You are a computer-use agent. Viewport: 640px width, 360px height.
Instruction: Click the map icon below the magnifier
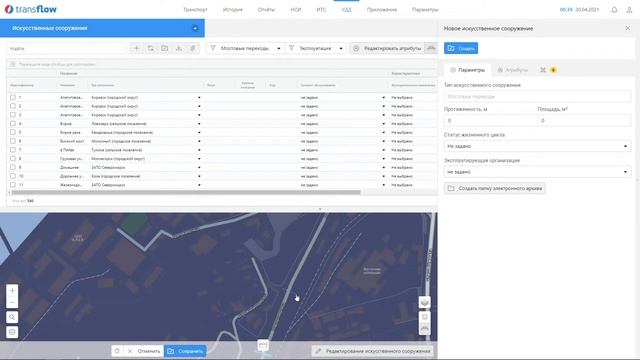12,332
